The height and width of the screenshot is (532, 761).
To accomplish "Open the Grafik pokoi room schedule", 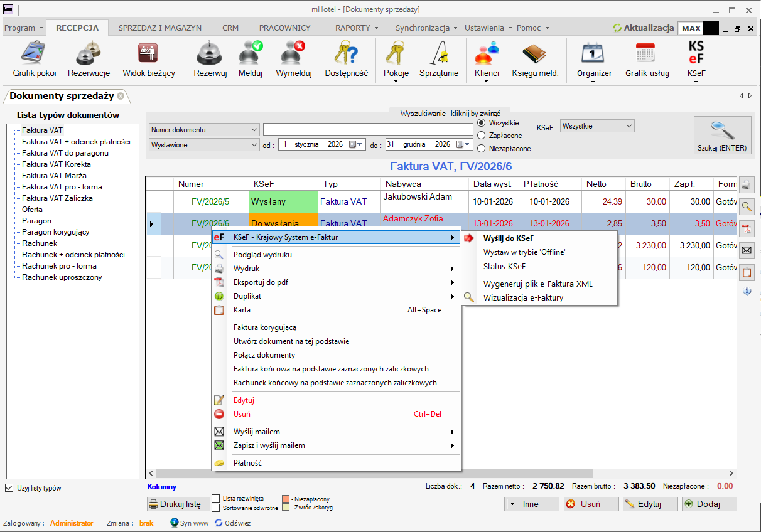I will point(35,60).
